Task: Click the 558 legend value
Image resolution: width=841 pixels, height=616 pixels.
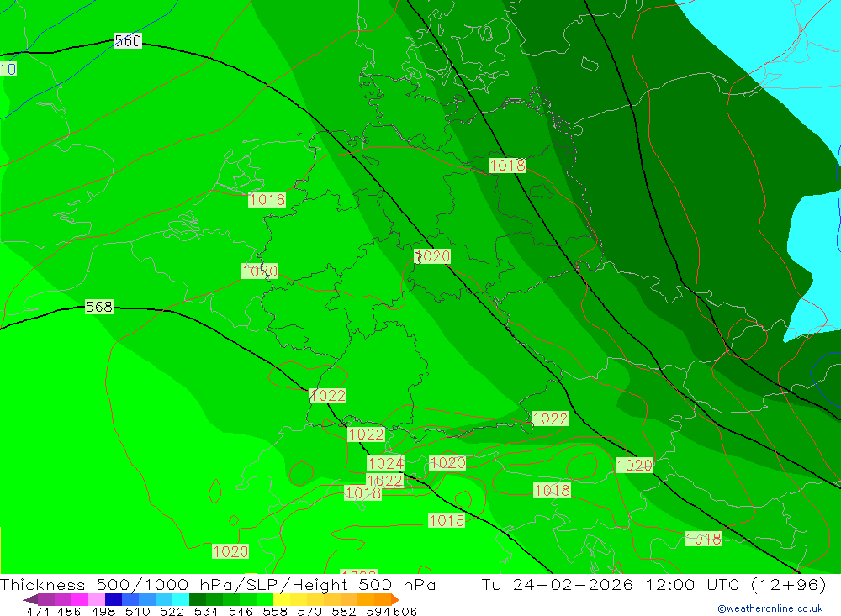Action: 275,611
